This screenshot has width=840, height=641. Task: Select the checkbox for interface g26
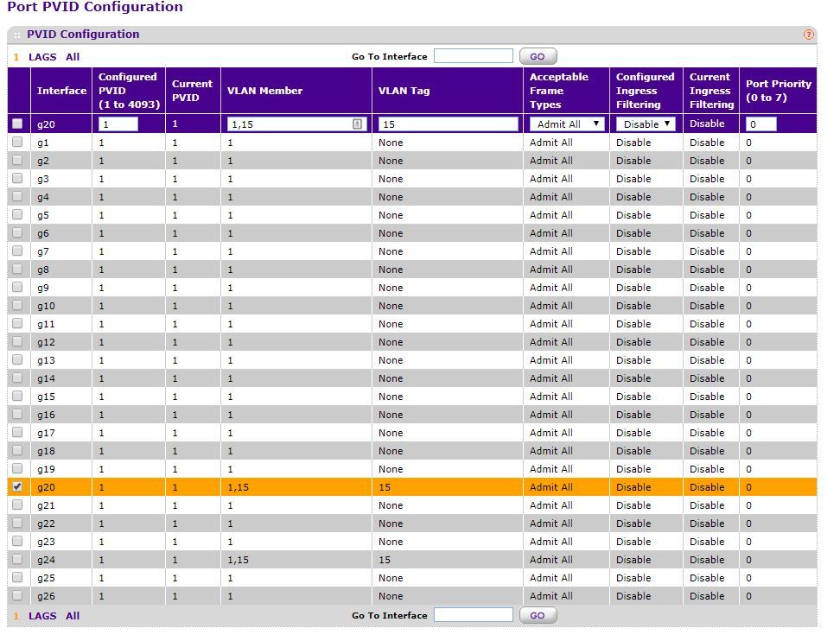17,596
